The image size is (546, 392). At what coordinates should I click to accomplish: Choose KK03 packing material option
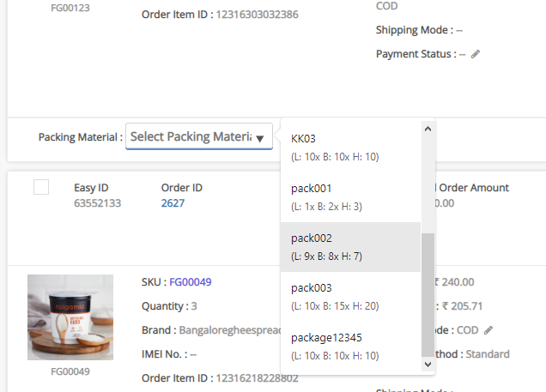click(x=350, y=148)
